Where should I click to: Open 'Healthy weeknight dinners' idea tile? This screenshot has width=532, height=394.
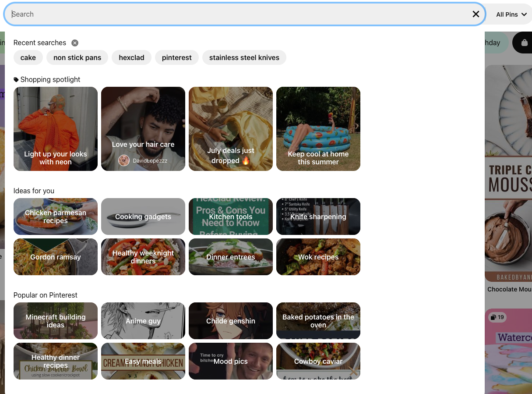pos(143,257)
